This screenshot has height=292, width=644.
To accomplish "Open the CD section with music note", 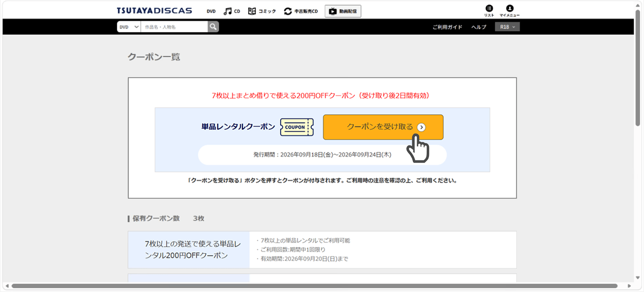I will tap(232, 11).
